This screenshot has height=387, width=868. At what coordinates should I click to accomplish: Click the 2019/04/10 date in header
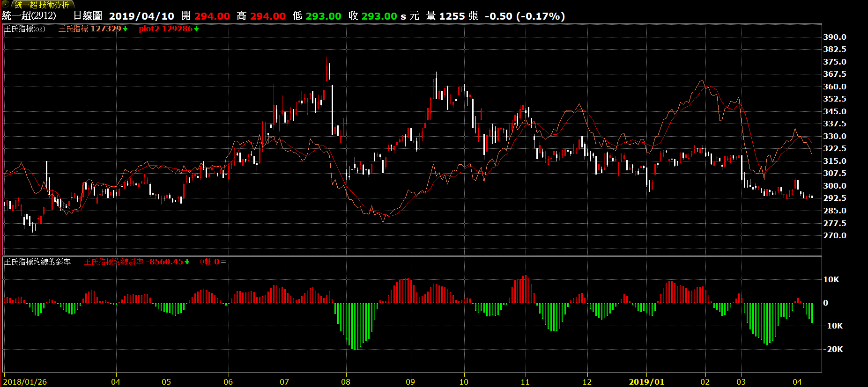pyautogui.click(x=141, y=16)
